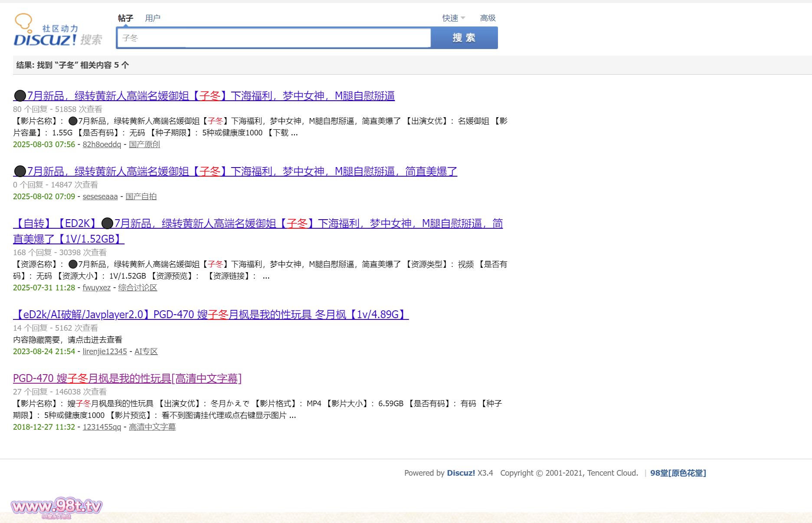
Task: Focus the search keyword input field
Action: [x=273, y=38]
